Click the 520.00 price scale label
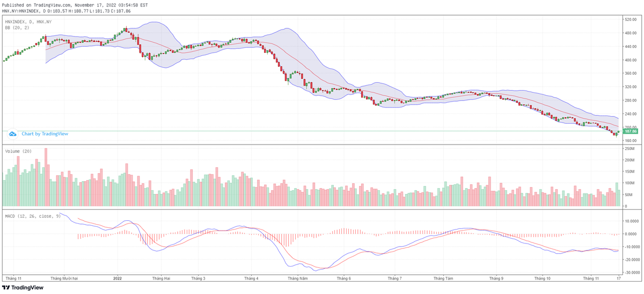The image size is (644, 294). point(630,19)
